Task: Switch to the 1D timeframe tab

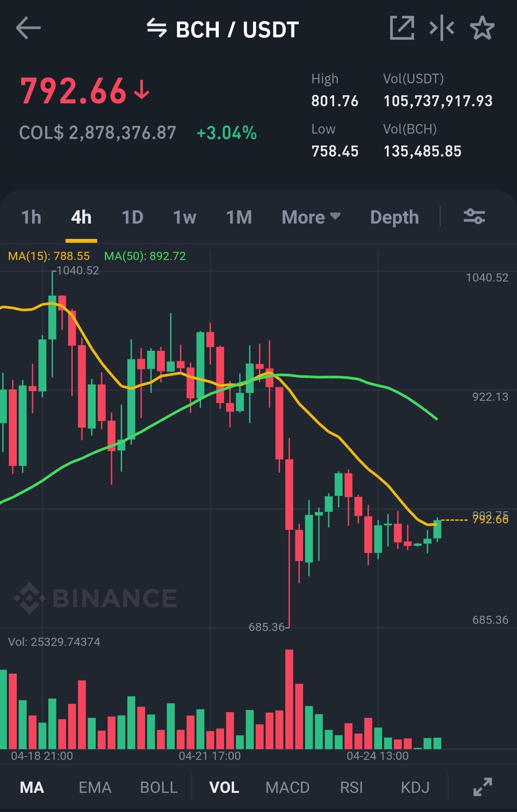Action: pyautogui.click(x=133, y=217)
